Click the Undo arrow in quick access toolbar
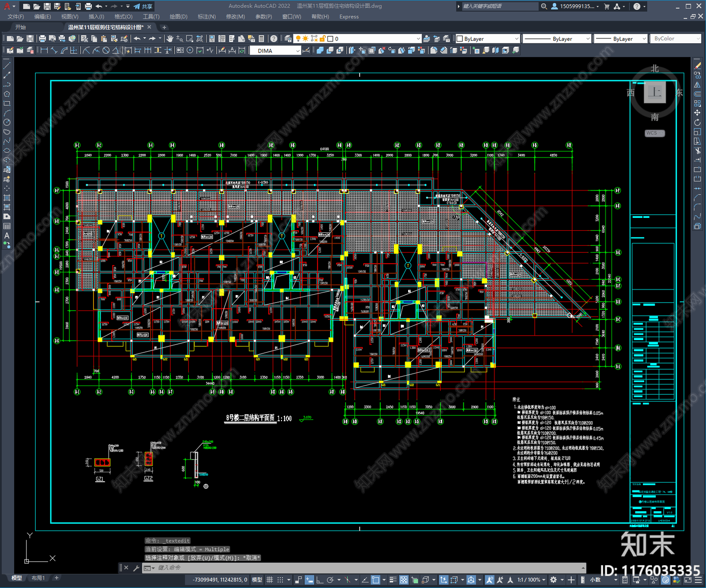This screenshot has width=706, height=588. click(99, 6)
